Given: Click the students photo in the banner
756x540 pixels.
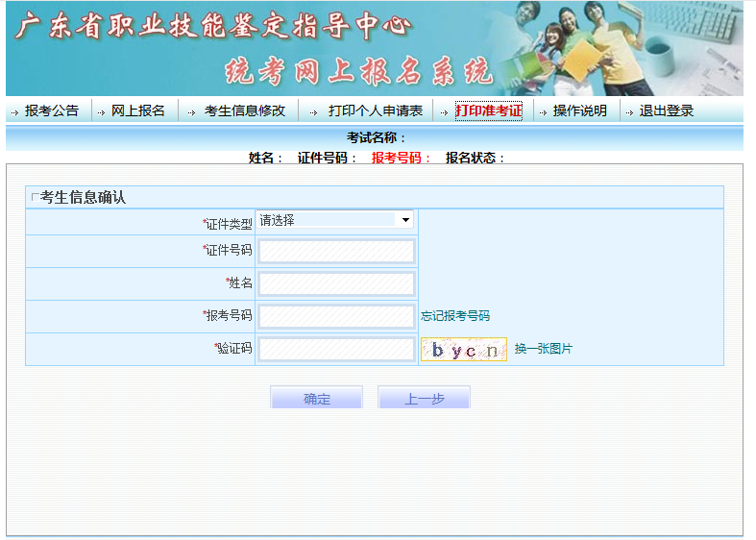Looking at the screenshot, I should coord(576,46).
